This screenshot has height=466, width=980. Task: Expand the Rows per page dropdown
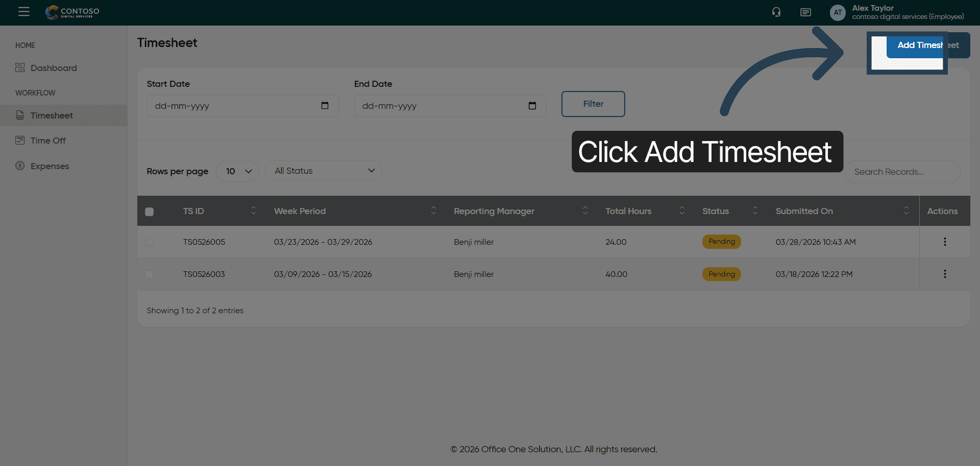pyautogui.click(x=238, y=171)
